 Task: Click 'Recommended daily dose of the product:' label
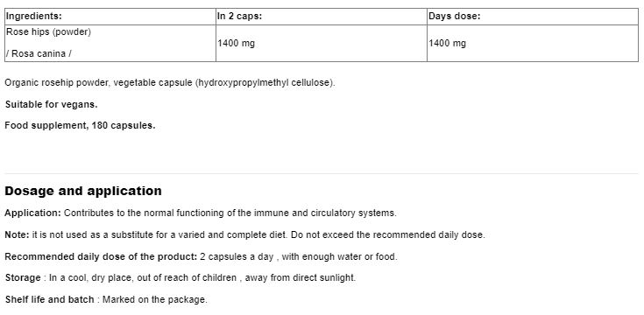[101, 256]
